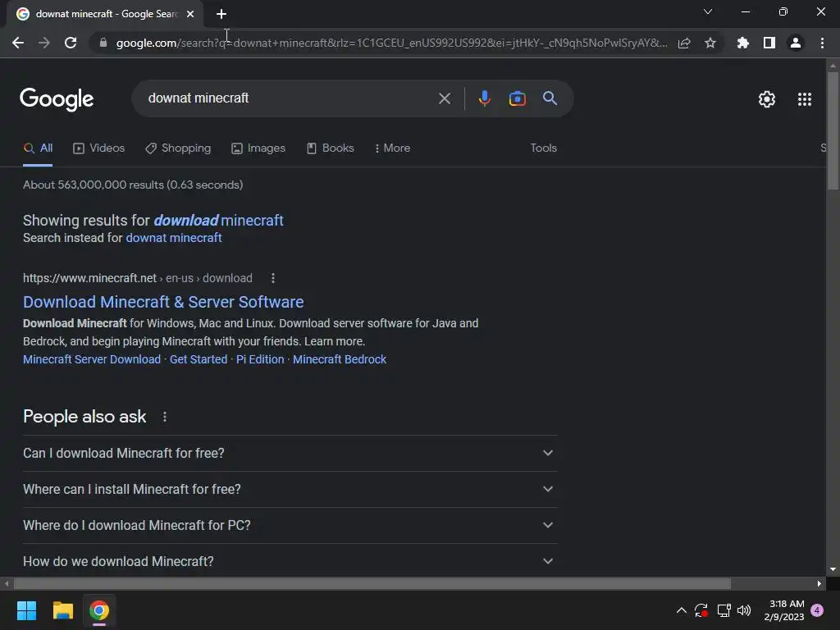
Task: Open Google quick settings gear
Action: coord(767,99)
